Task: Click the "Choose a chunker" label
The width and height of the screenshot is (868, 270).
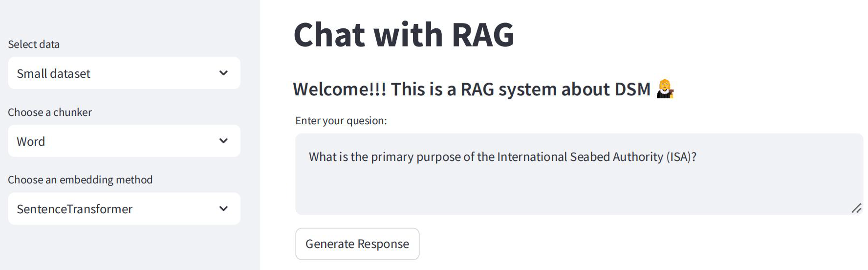Action: [50, 112]
